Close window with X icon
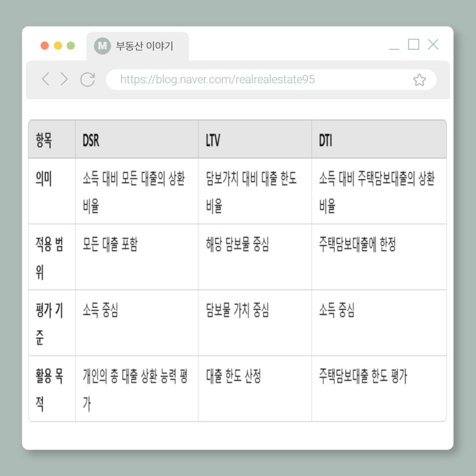 coord(433,44)
